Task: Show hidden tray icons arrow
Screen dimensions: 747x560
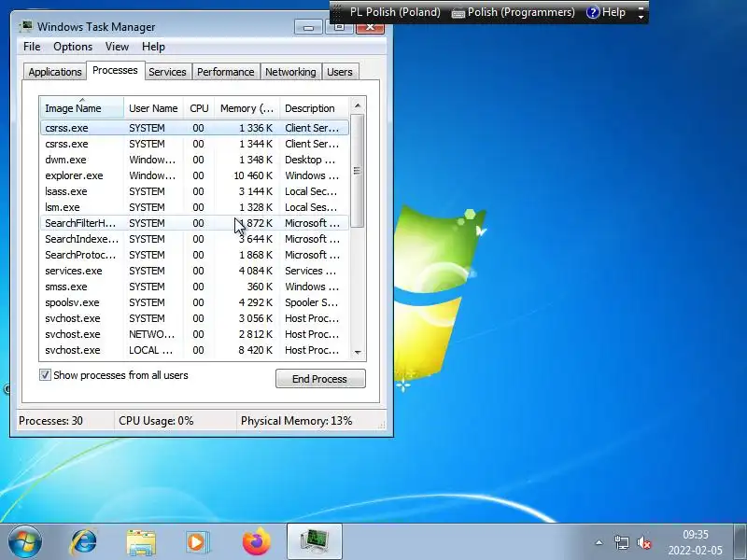Action: click(599, 542)
